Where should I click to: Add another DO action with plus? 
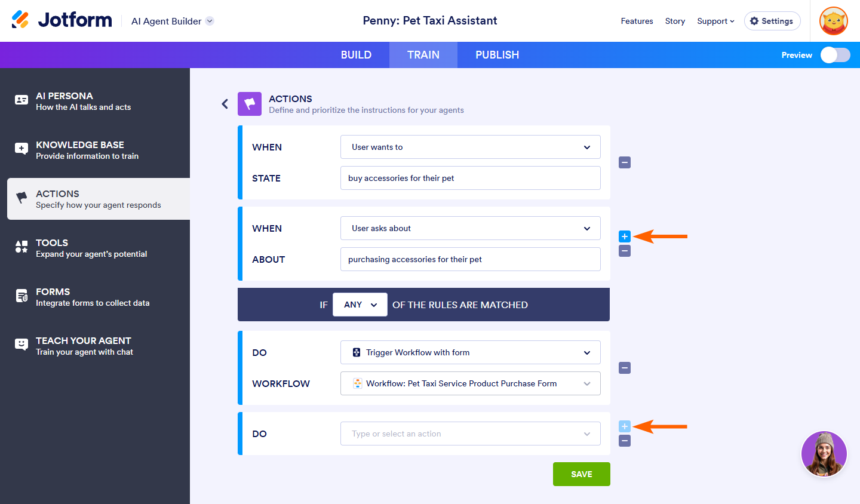tap(625, 426)
